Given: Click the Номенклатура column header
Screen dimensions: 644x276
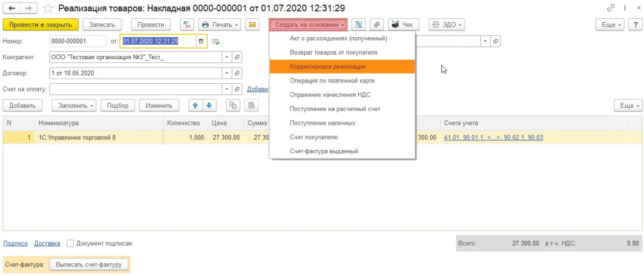Looking at the screenshot, I should coord(99,123).
